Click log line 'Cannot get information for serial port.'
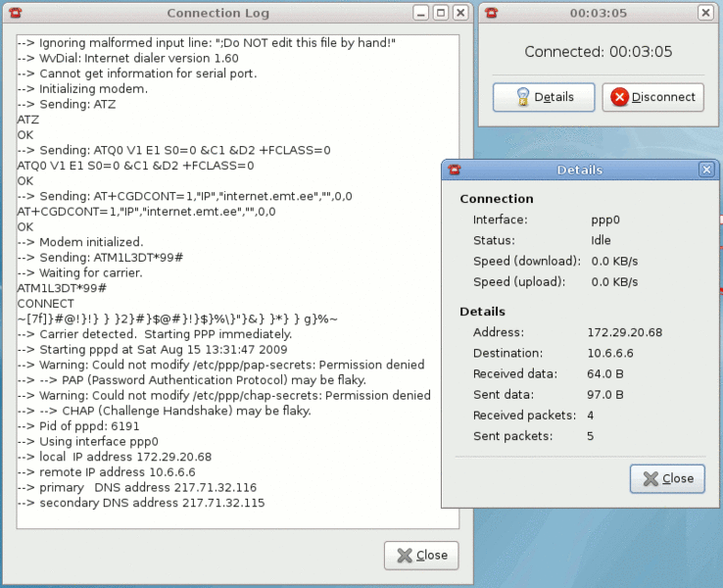The image size is (723, 588). [137, 73]
